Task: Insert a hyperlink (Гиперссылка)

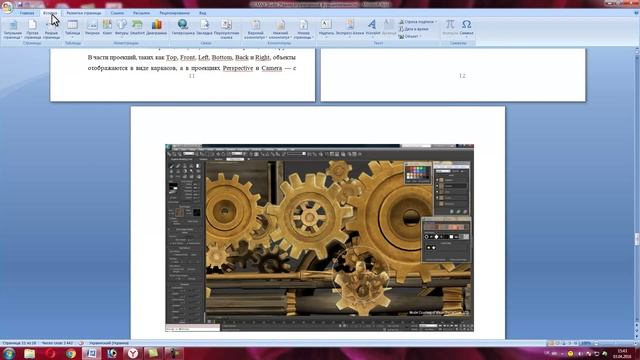Action: (x=183, y=28)
